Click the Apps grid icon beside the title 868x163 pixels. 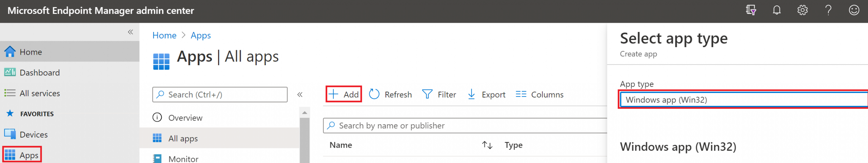click(x=161, y=61)
